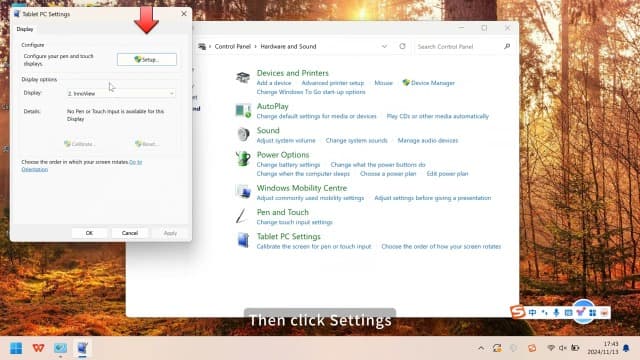The width and height of the screenshot is (640, 360).
Task: Open the notification bell icon
Action: 626,348
